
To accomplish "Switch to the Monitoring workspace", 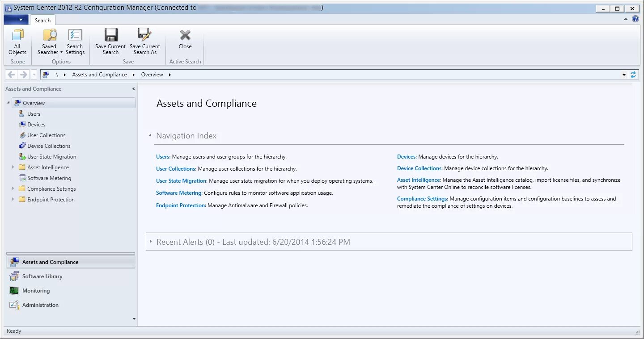I will pyautogui.click(x=71, y=291).
